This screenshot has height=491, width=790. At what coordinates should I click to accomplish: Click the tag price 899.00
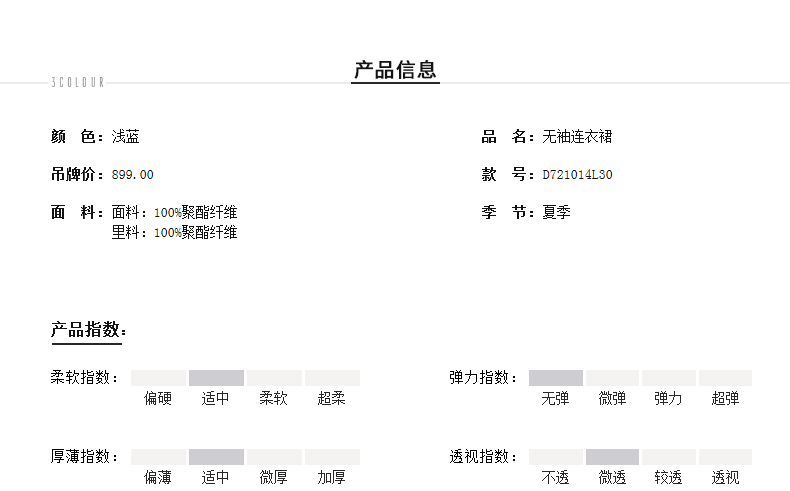click(133, 175)
